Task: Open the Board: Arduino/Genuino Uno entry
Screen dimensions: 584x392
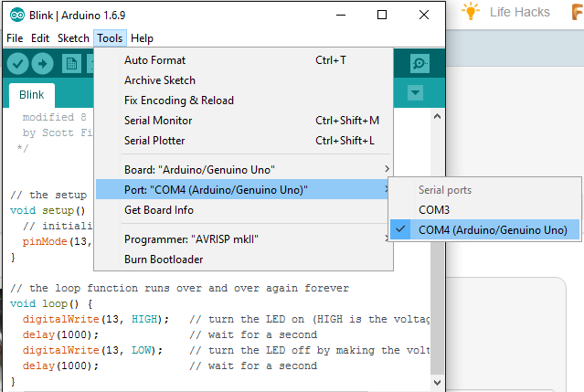Action: tap(244, 170)
